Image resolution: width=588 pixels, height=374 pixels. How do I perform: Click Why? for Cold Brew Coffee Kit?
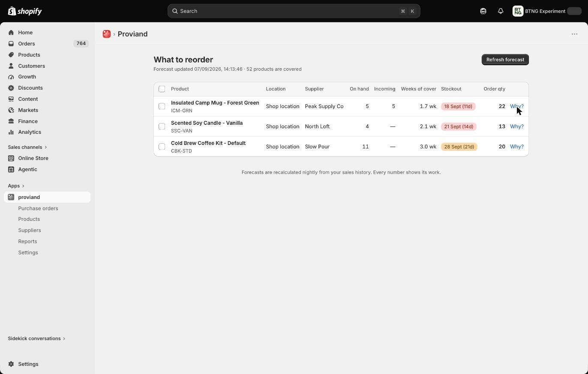(517, 147)
